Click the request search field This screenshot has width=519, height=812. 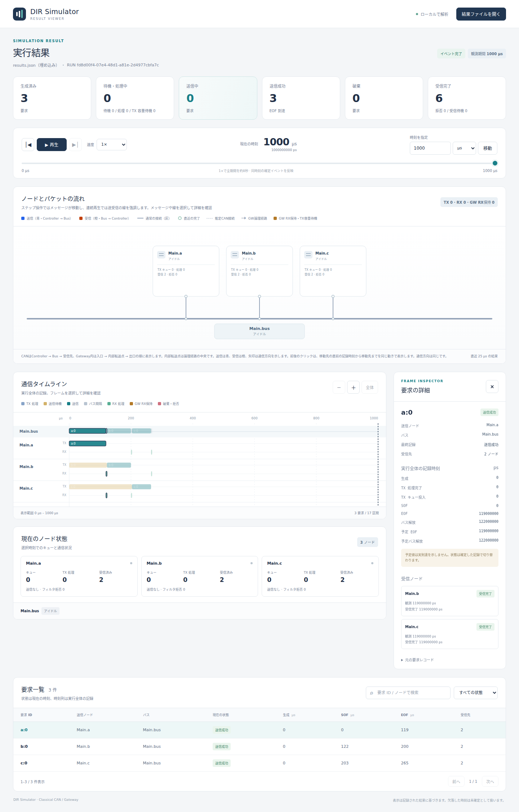[408, 693]
